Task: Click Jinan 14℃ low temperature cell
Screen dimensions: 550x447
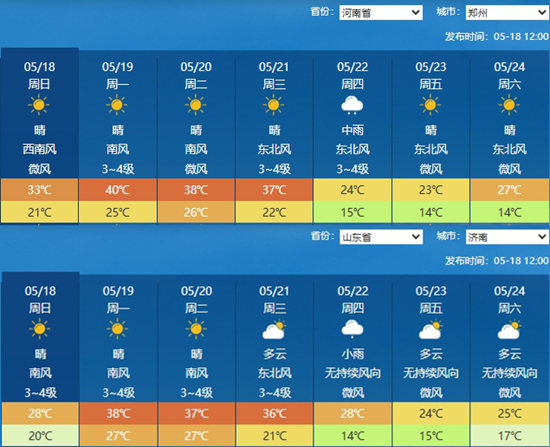Action: (x=353, y=436)
